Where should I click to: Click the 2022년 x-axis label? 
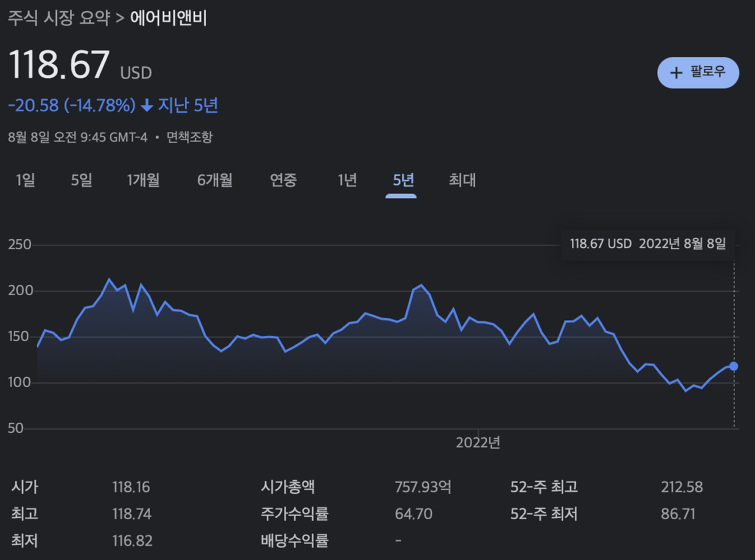(478, 443)
